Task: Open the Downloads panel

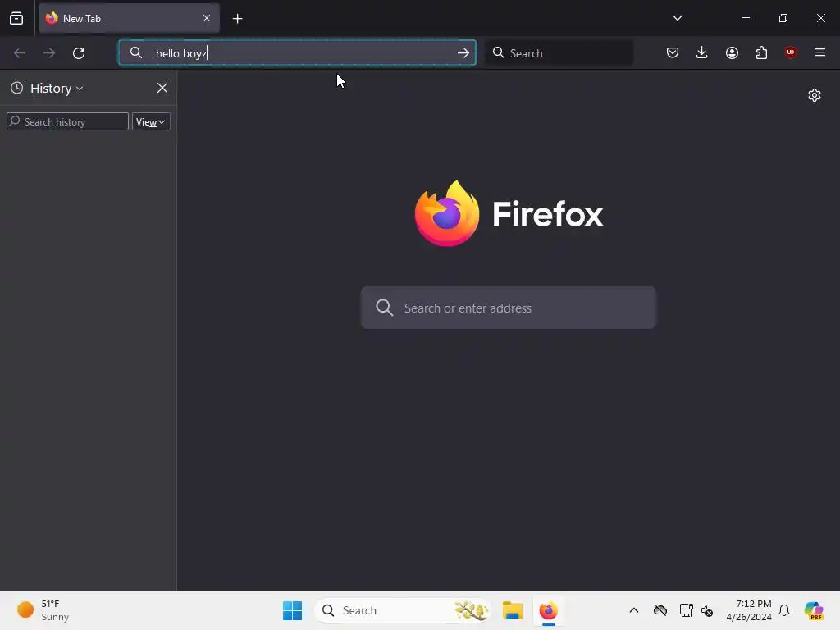Action: click(x=702, y=52)
